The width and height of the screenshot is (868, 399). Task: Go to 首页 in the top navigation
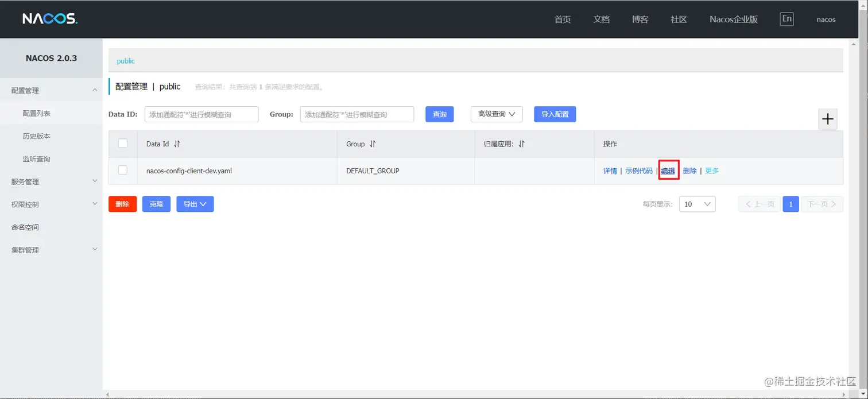(x=563, y=20)
